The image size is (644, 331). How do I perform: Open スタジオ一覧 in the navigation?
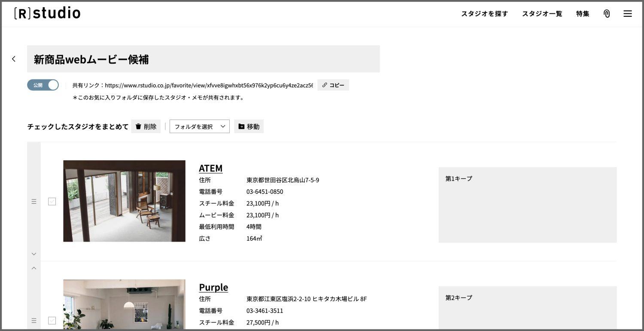point(542,14)
